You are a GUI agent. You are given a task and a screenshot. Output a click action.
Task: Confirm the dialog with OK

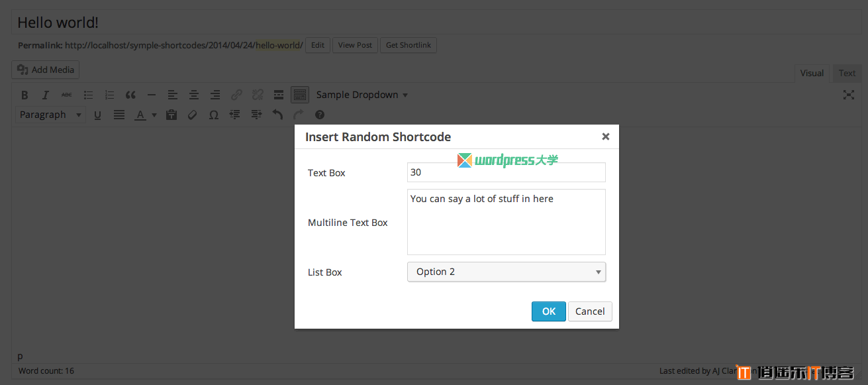click(x=549, y=311)
